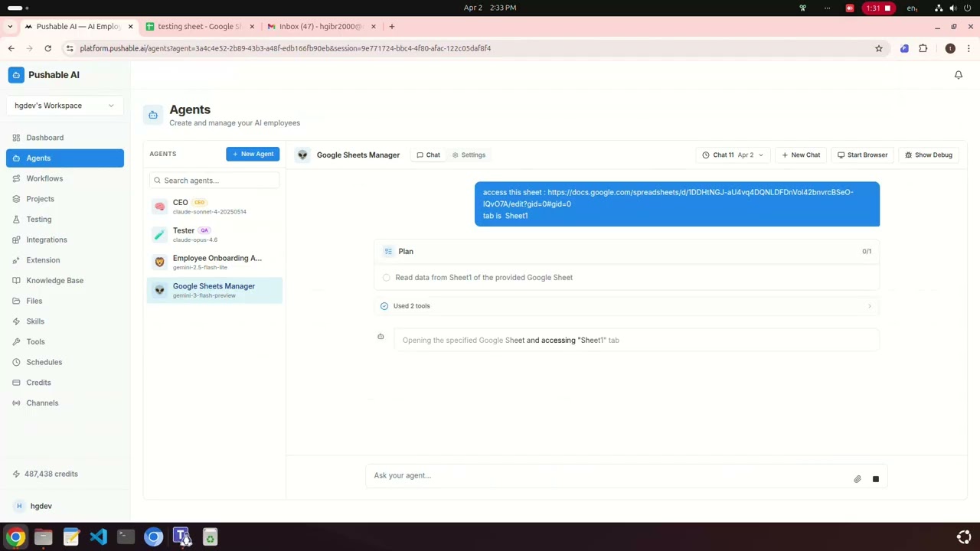Click the browser address bar URL
This screenshot has width=980, height=551.
pyautogui.click(x=285, y=48)
